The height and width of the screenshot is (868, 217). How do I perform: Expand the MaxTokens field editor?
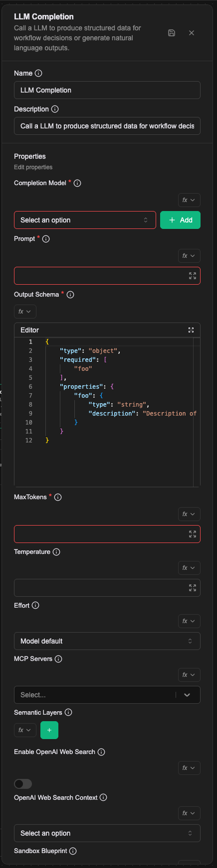(193, 534)
